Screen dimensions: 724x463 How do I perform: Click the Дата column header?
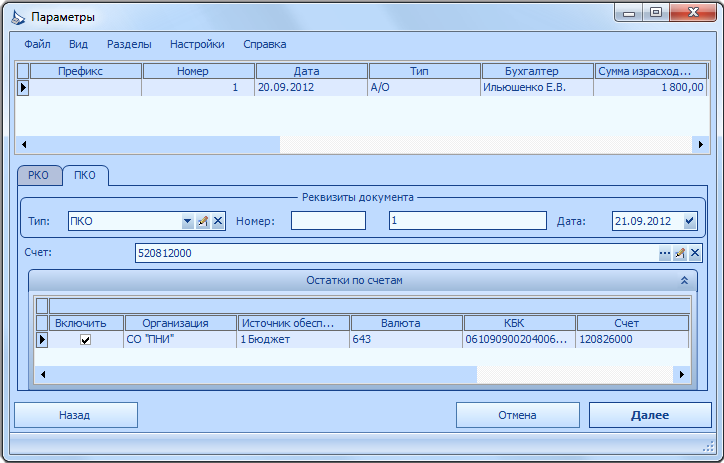pos(312,71)
